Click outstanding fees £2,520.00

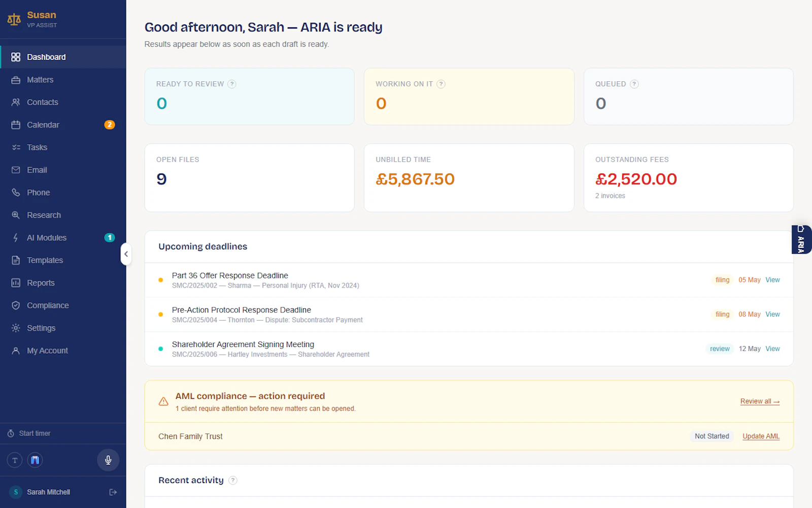[636, 179]
